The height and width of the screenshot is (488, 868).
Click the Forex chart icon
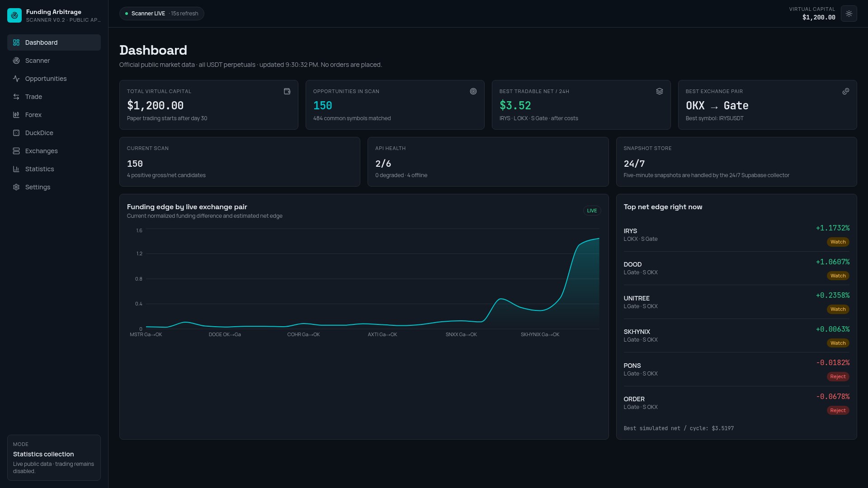pyautogui.click(x=16, y=115)
